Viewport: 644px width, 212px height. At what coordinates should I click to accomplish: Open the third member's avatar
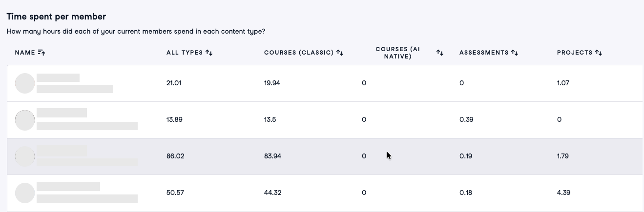[25, 156]
